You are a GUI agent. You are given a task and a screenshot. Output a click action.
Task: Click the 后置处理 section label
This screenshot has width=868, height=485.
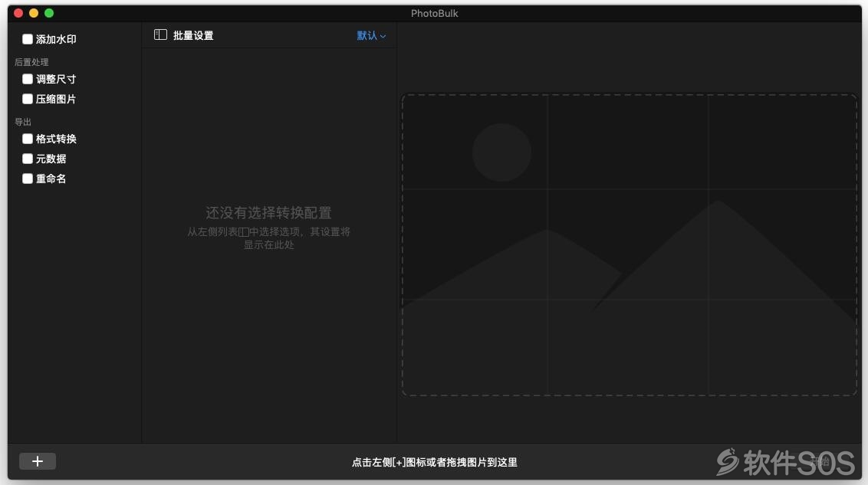31,62
